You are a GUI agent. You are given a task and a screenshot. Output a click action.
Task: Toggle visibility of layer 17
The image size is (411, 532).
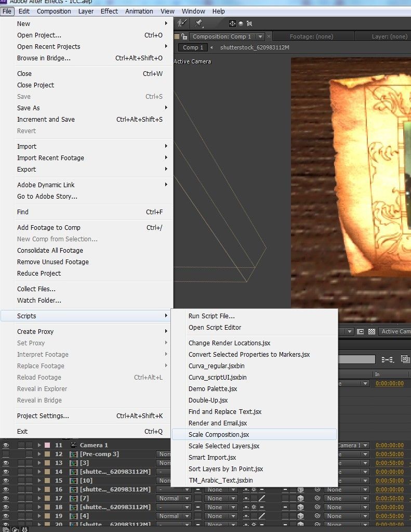(6, 498)
